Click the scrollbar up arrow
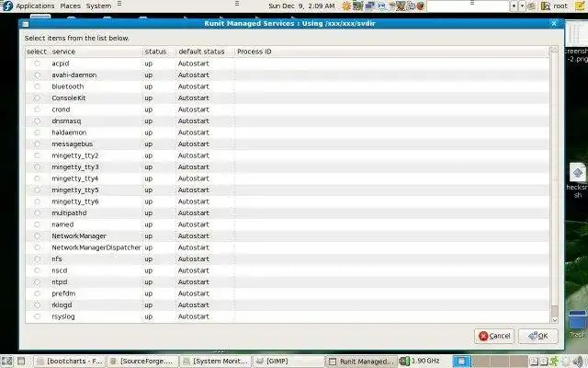This screenshot has height=368, width=588. [x=554, y=49]
